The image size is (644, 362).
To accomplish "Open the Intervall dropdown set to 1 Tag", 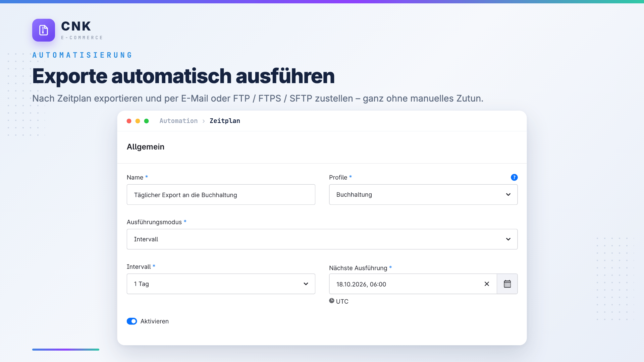I will (221, 284).
